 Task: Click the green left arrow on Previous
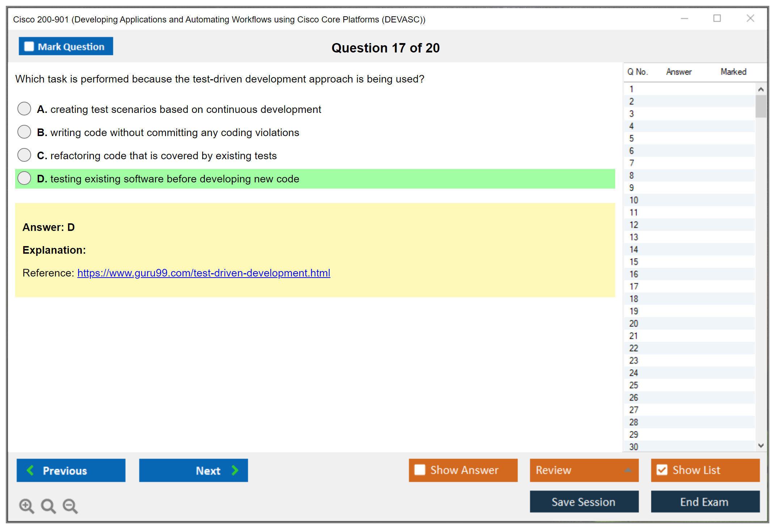point(30,470)
